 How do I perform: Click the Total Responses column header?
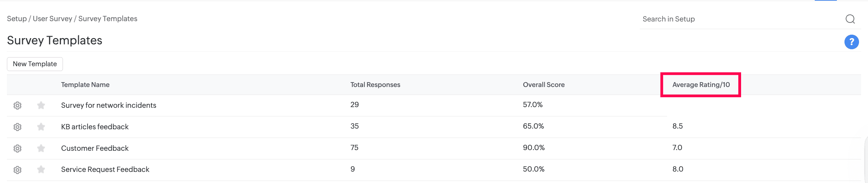(375, 85)
